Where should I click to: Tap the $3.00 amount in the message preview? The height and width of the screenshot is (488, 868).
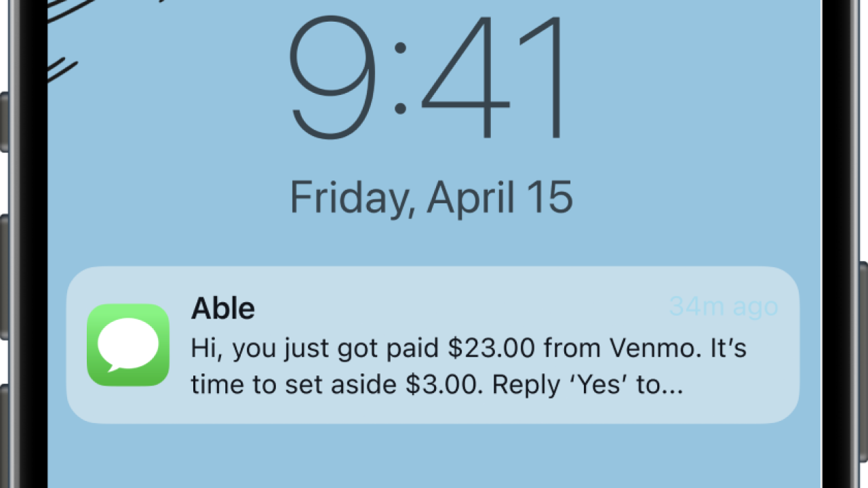click(x=441, y=384)
